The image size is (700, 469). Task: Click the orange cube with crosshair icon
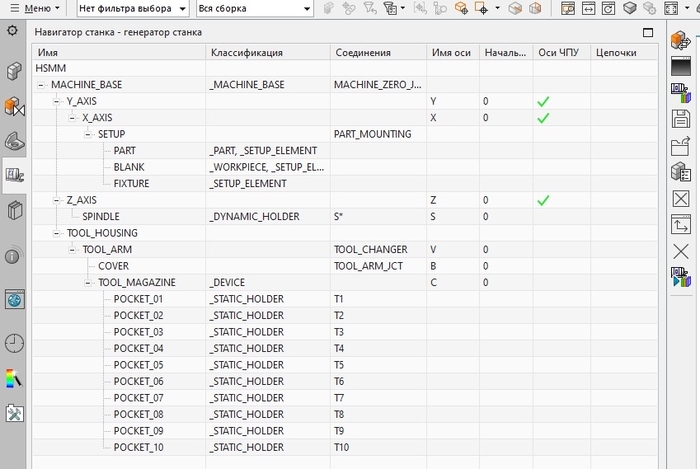[461, 8]
